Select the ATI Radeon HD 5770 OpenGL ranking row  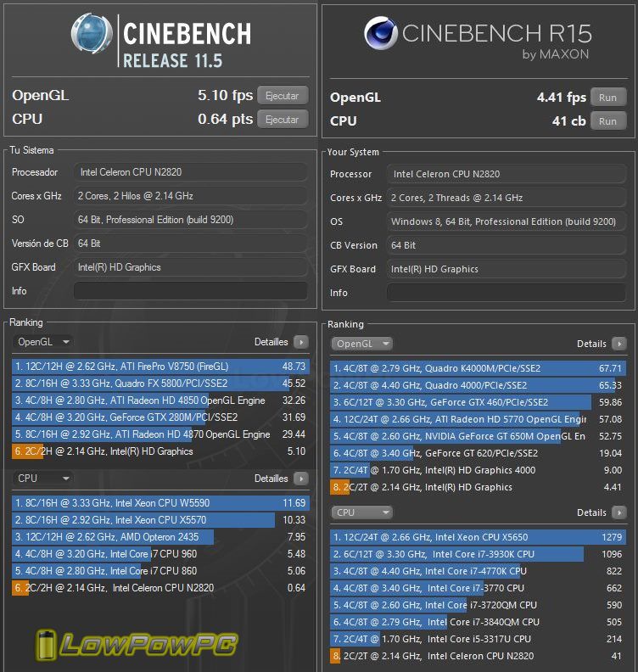coord(478,419)
